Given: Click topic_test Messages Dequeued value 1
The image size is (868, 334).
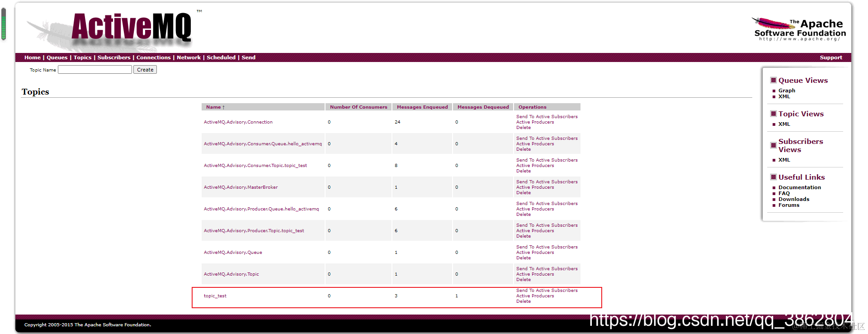Looking at the screenshot, I should click(457, 296).
